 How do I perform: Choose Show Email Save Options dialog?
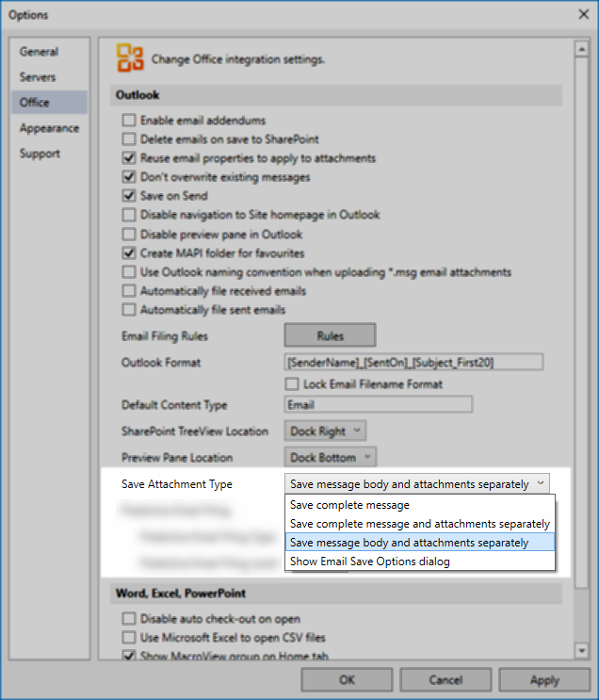tap(420, 562)
